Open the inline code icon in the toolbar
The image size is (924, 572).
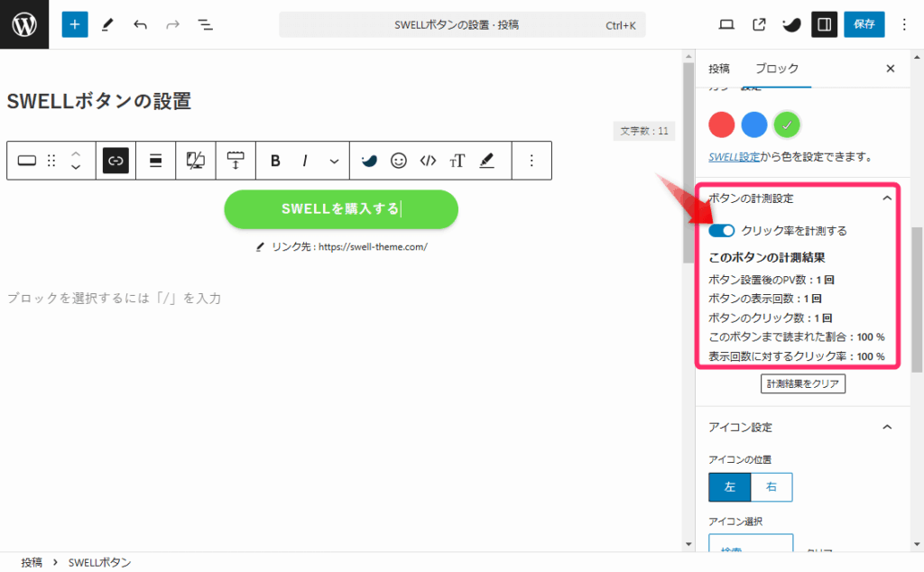pyautogui.click(x=428, y=160)
